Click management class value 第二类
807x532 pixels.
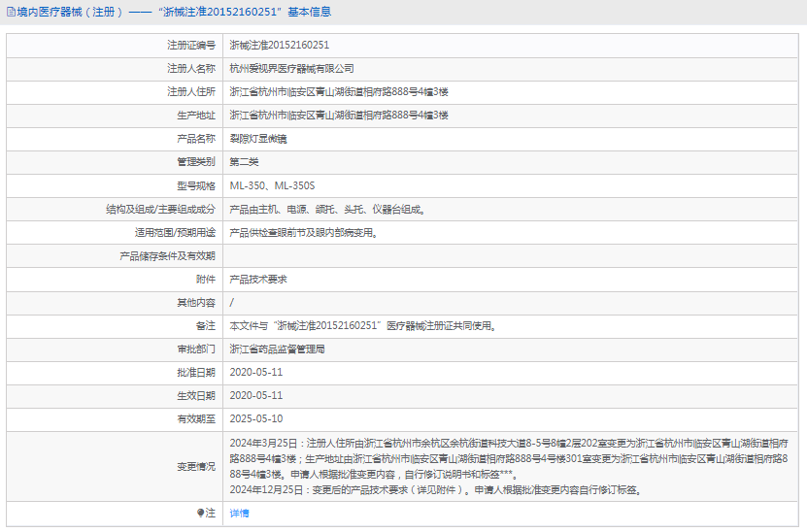(244, 162)
